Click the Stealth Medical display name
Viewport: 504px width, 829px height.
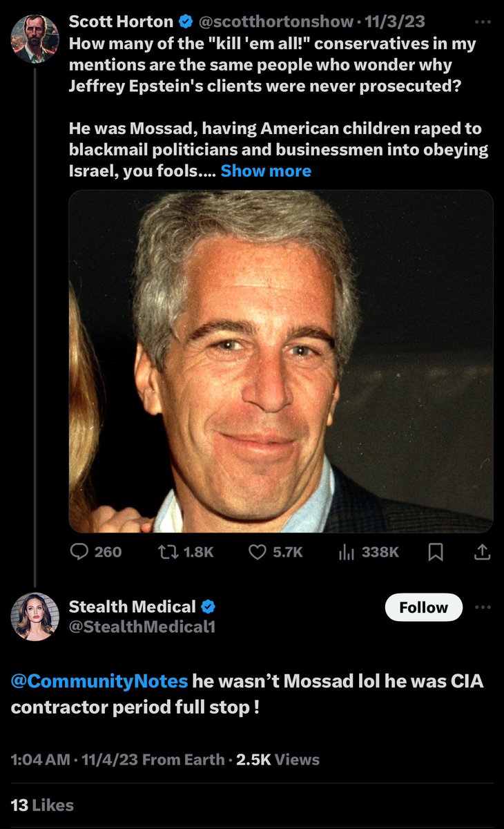[132, 607]
